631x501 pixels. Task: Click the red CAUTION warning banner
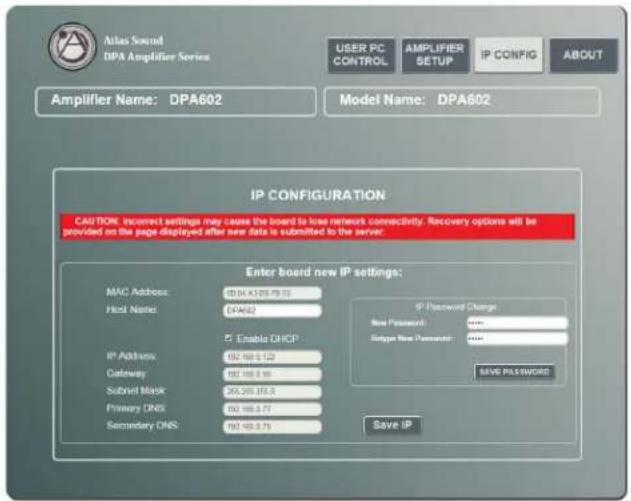point(318,227)
